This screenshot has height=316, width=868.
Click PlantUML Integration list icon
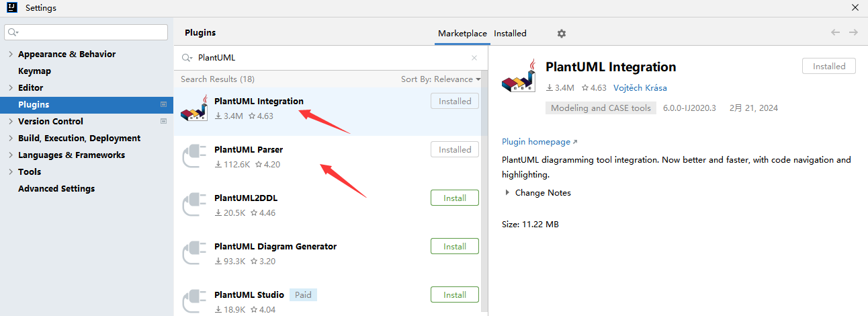point(194,108)
